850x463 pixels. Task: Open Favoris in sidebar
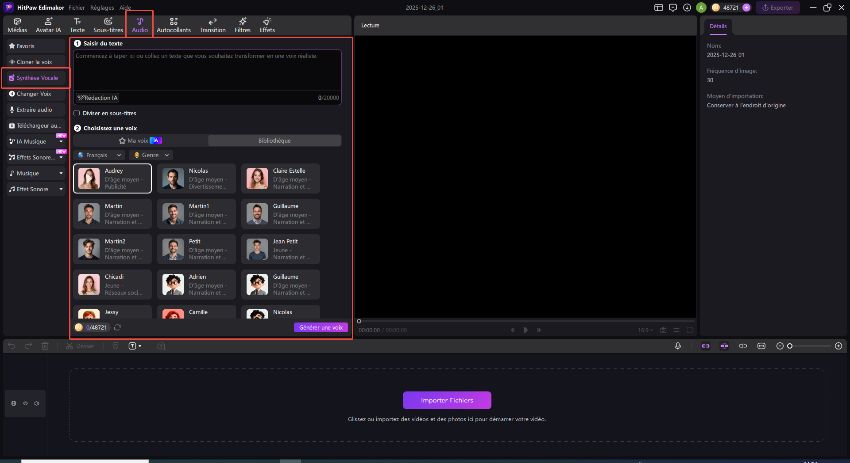point(35,46)
